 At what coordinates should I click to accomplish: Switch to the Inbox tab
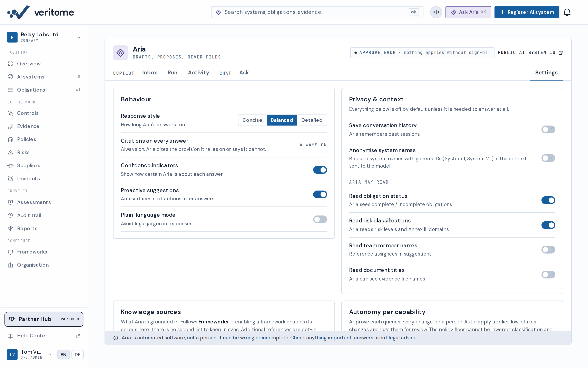click(149, 73)
